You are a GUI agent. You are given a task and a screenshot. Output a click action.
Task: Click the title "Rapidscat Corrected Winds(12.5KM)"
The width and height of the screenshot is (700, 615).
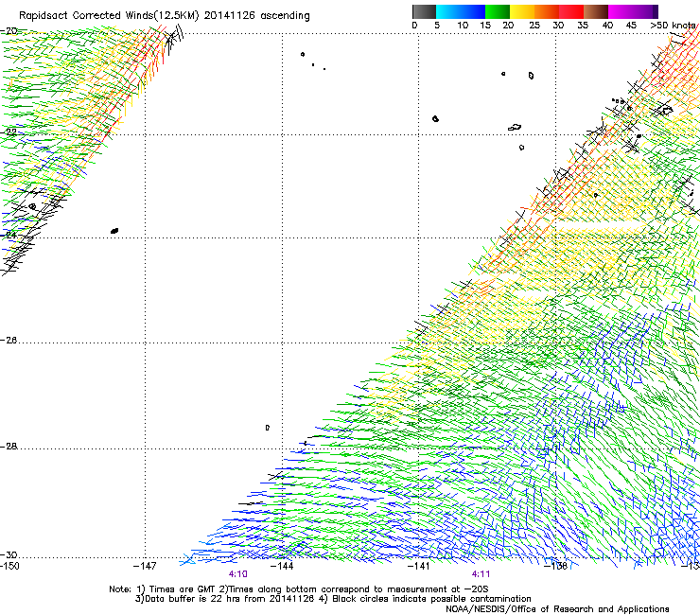pos(109,16)
